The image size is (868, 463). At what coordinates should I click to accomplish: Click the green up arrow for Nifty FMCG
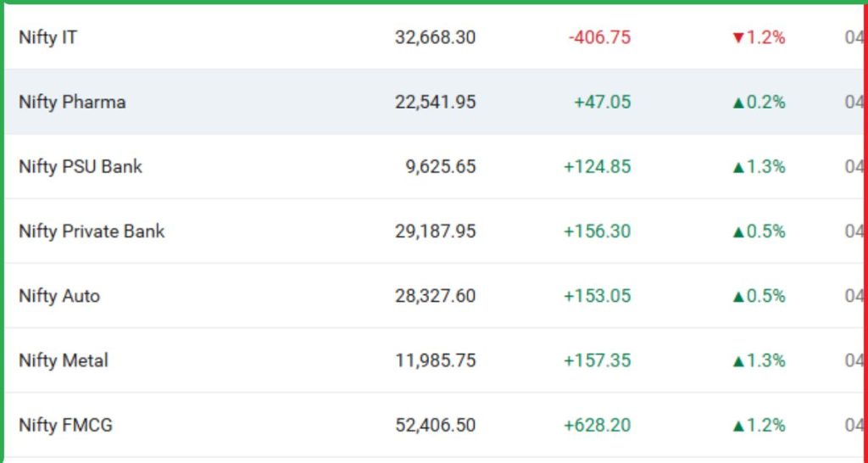[x=738, y=425]
